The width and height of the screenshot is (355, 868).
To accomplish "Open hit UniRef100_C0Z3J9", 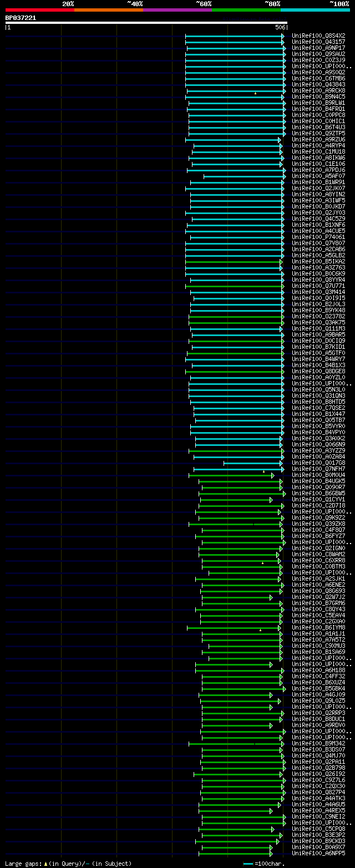I will click(318, 60).
